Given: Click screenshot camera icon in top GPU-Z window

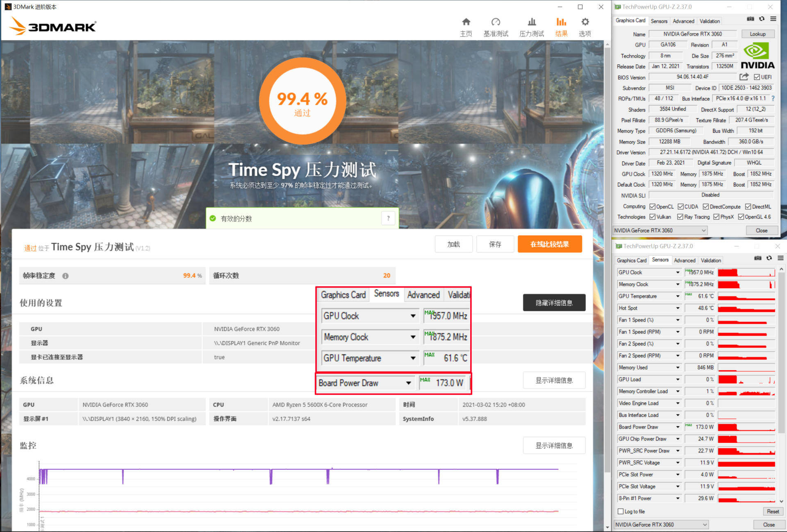Looking at the screenshot, I should (x=750, y=19).
